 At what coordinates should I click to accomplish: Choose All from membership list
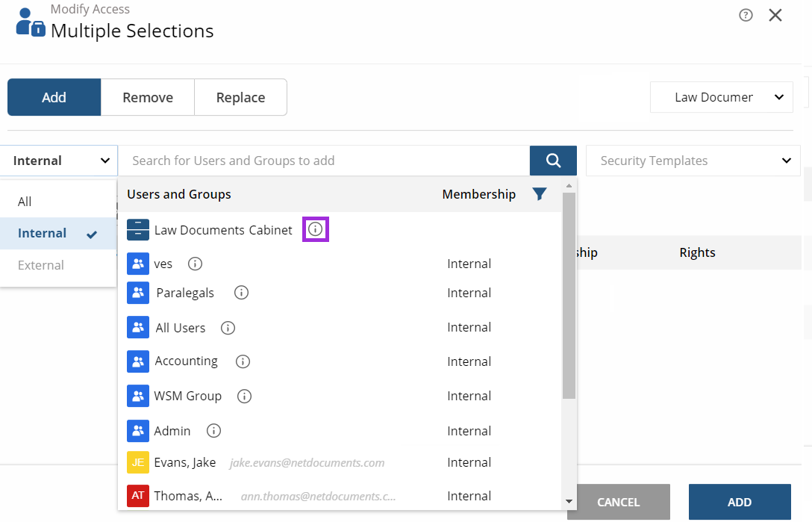58,202
